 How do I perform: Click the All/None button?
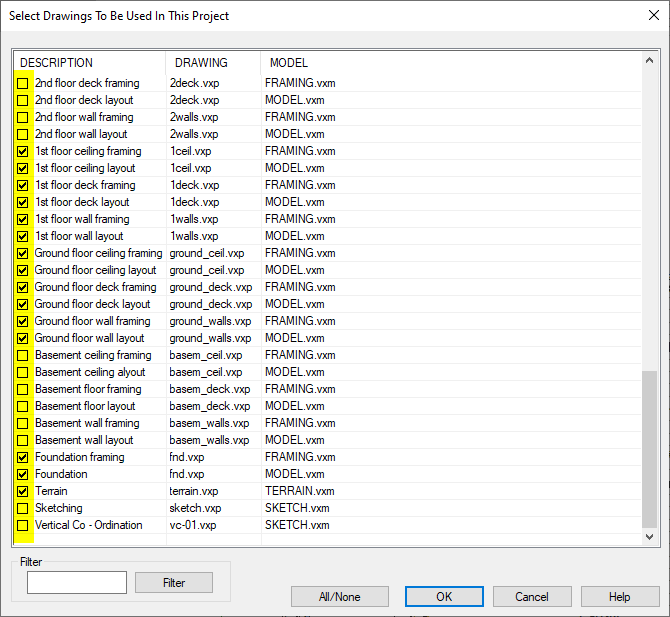pyautogui.click(x=339, y=597)
